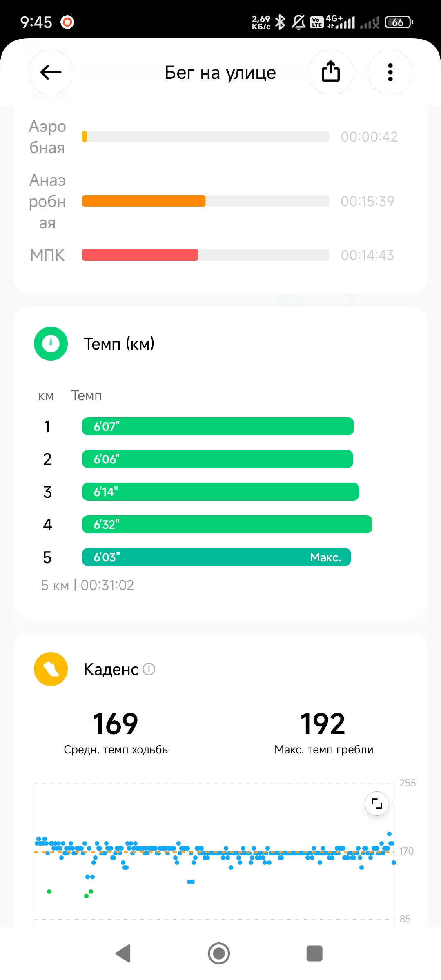Tap the yellow cadence shoe icon
The image size is (441, 980).
(x=51, y=669)
